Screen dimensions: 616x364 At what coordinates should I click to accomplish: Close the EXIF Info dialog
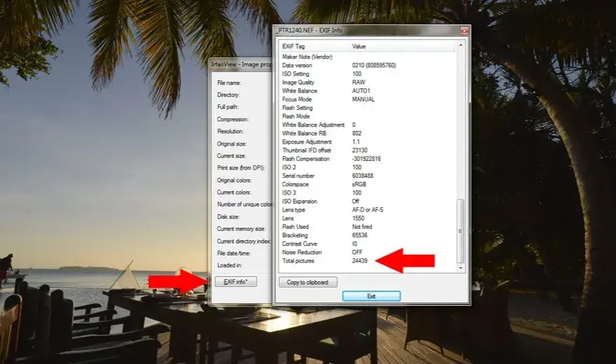[464, 31]
